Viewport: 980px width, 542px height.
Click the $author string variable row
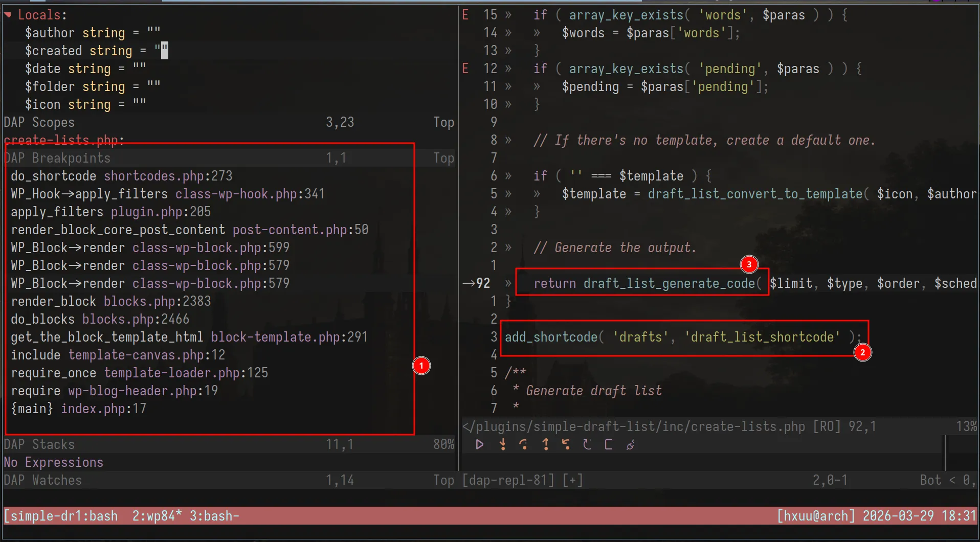[x=93, y=33]
